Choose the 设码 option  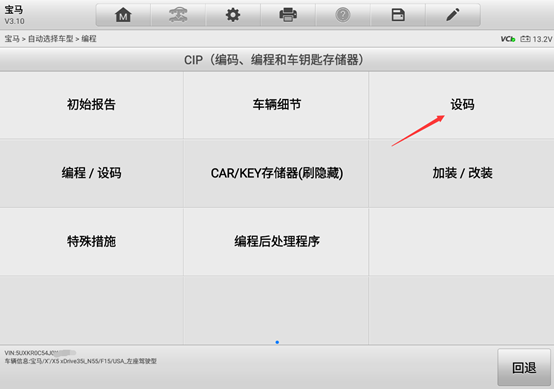point(461,105)
